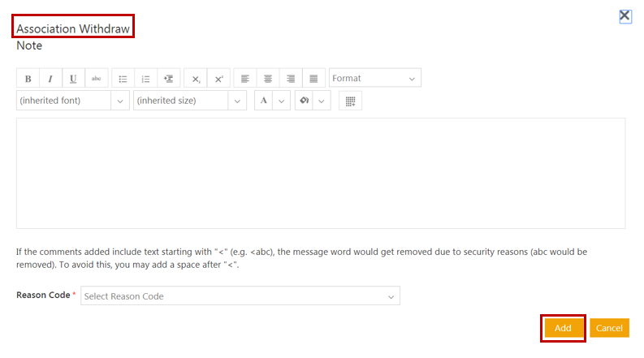The image size is (644, 358).
Task: Align text to the left
Action: pos(245,79)
